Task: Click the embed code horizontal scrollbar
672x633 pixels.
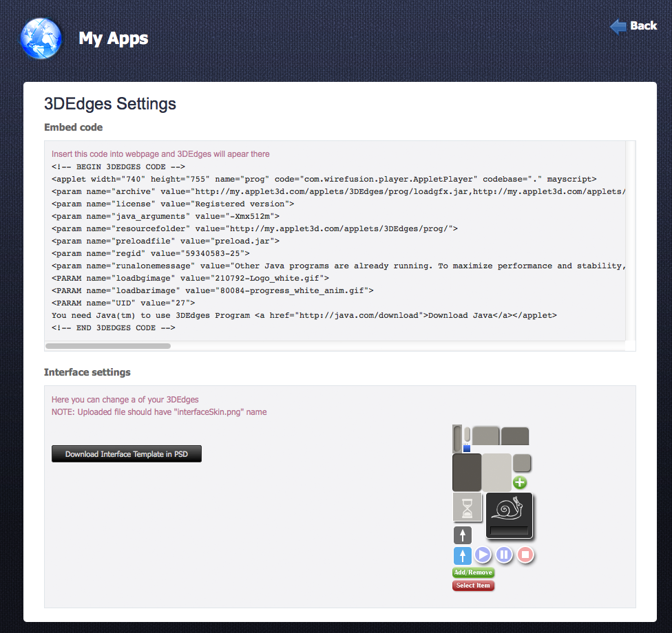Action: tap(108, 346)
